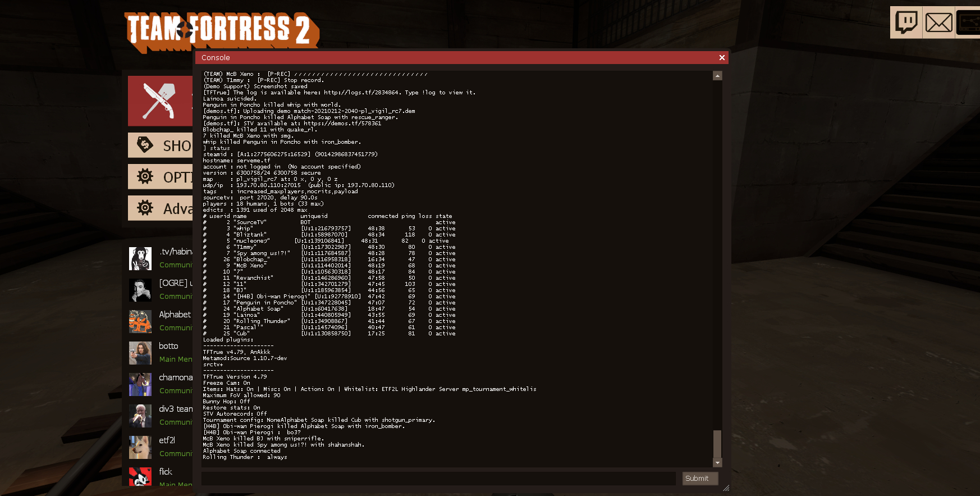Viewport: 980px width, 496px height.
Task: Click the "[H4B] Obi-wan Pierogi" player row
Action: pos(329,297)
